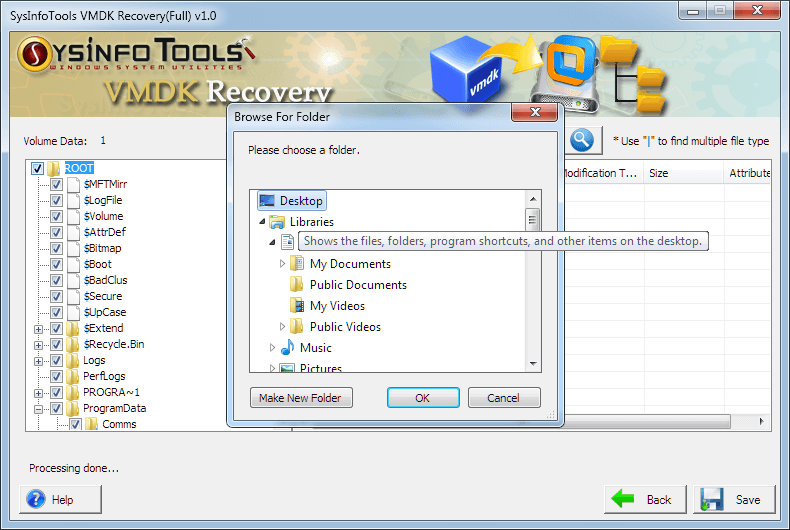Click the ROOT folder icon
The image size is (790, 530).
point(54,168)
